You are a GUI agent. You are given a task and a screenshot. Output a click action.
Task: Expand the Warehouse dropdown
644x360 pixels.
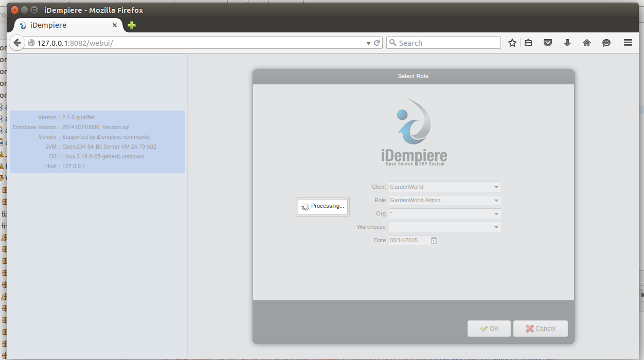pyautogui.click(x=496, y=227)
